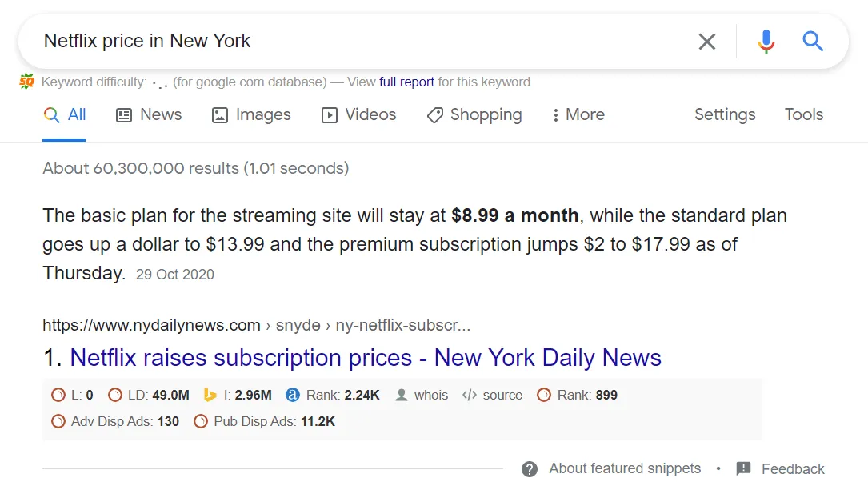This screenshot has height=502, width=868.
Task: Open the whois person icon
Action: coord(402,395)
